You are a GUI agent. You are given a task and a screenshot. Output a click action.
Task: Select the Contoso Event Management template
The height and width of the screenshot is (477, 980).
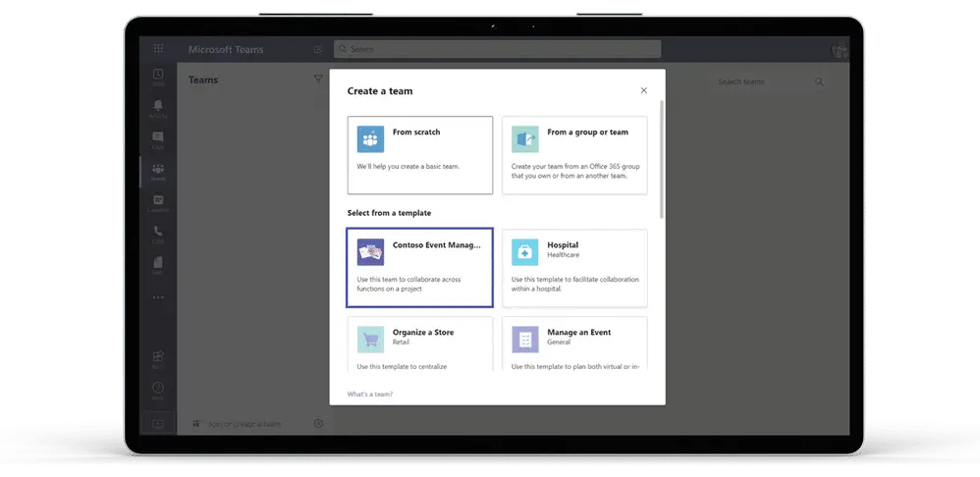click(420, 268)
